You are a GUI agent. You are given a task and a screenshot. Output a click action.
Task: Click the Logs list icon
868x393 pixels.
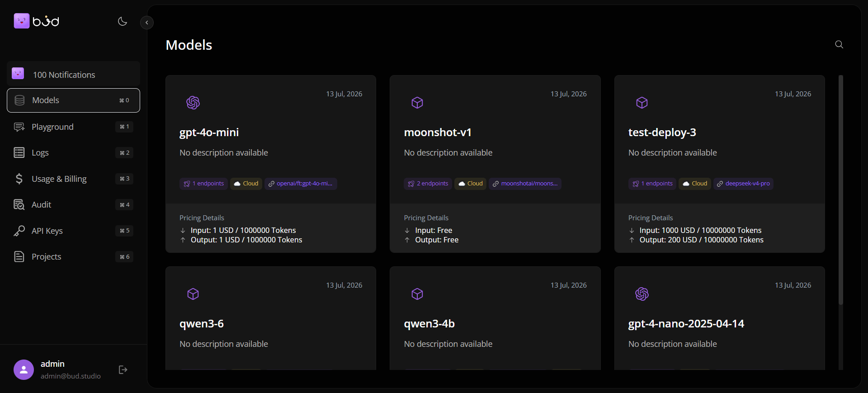(19, 153)
